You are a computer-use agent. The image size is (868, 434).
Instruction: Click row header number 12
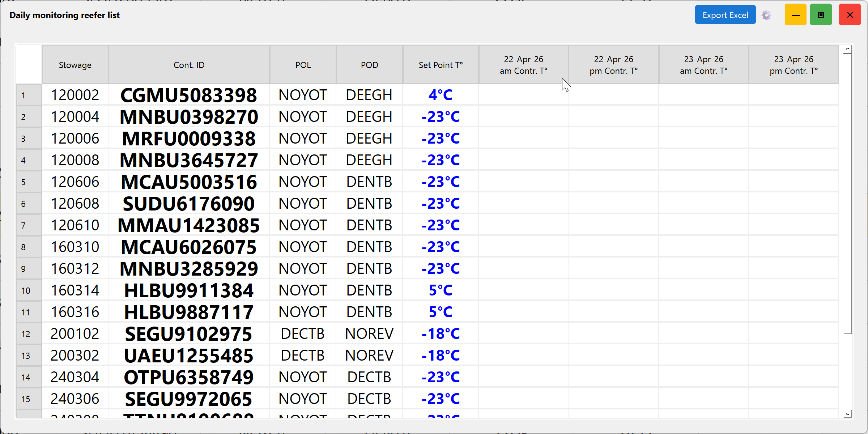29,334
